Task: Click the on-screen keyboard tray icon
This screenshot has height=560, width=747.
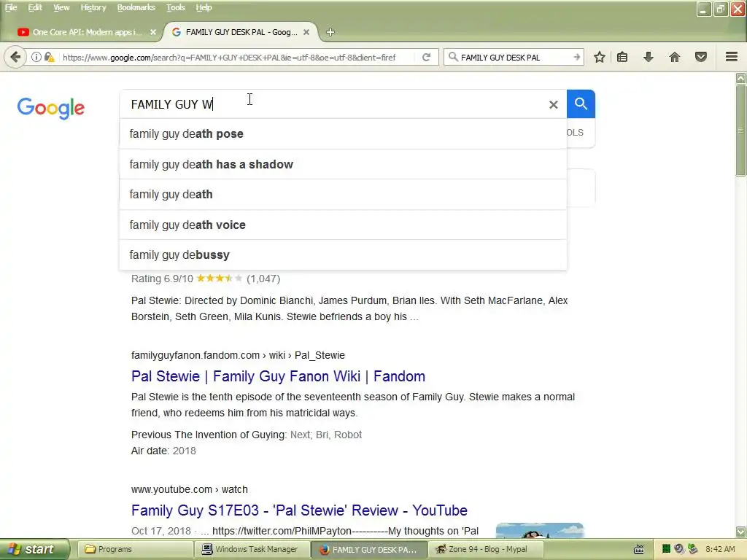Action: click(x=638, y=550)
